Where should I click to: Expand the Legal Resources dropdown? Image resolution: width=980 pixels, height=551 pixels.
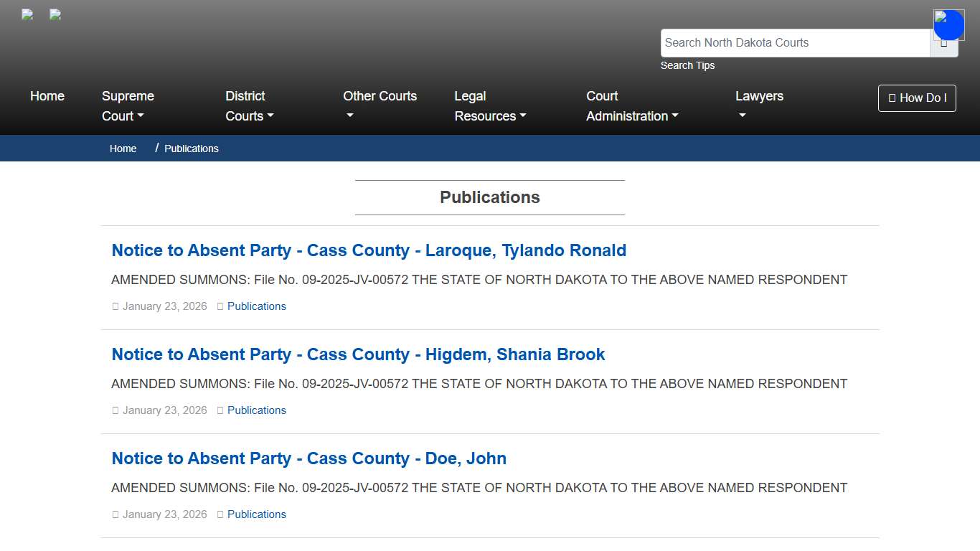pos(490,106)
